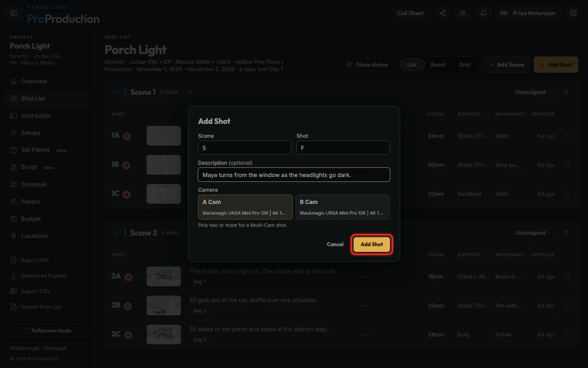
Task: Open the notifications bell
Action: click(483, 13)
